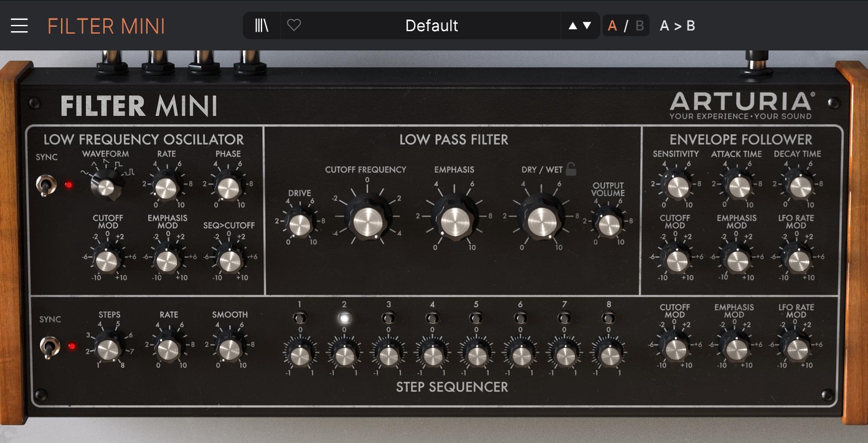The image size is (868, 443).
Task: Click the LFO RATE knob
Action: pyautogui.click(x=166, y=188)
